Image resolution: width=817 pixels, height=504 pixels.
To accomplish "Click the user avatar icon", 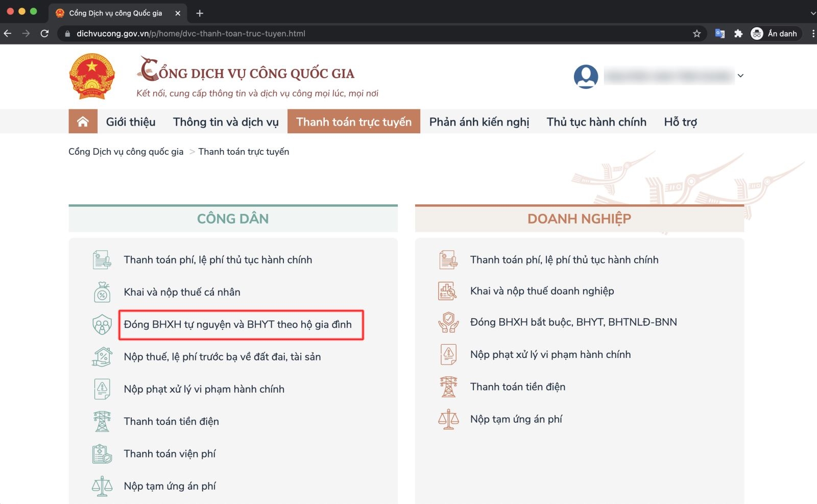I will pyautogui.click(x=586, y=76).
